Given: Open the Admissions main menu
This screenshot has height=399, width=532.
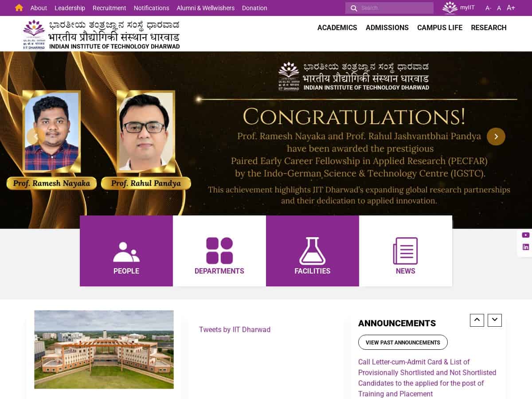Looking at the screenshot, I should click(x=387, y=27).
